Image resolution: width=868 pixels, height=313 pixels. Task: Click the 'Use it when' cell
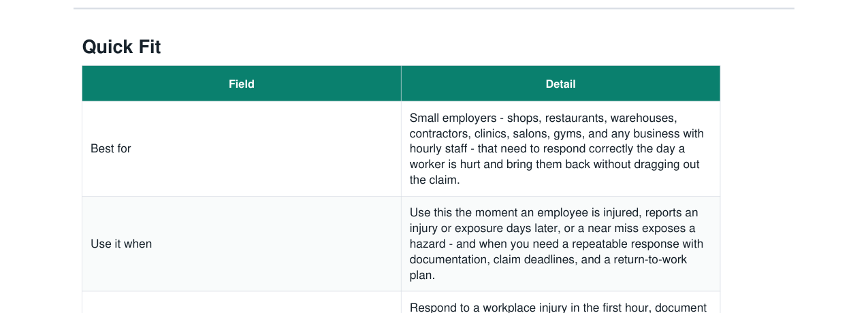[242, 244]
